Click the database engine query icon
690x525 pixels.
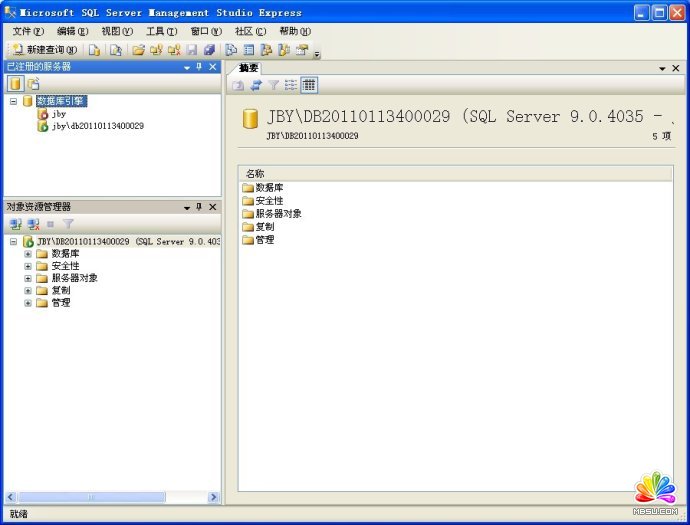(x=94, y=50)
